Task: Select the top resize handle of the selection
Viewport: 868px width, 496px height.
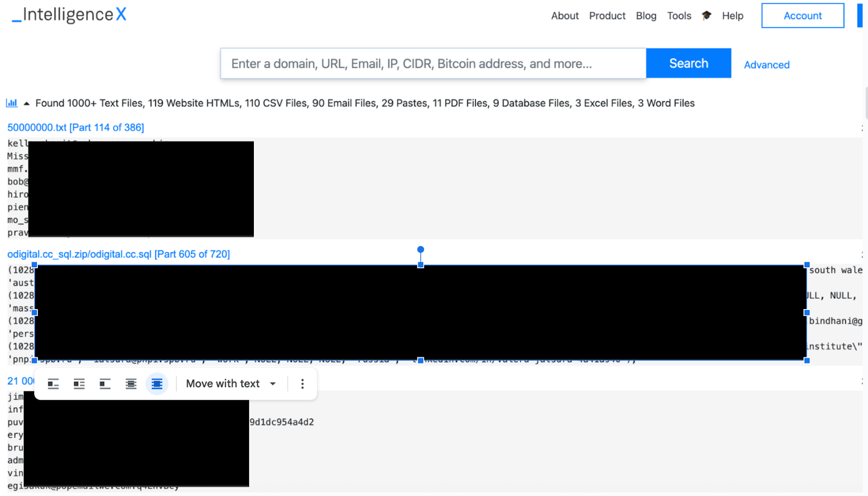Action: point(420,264)
